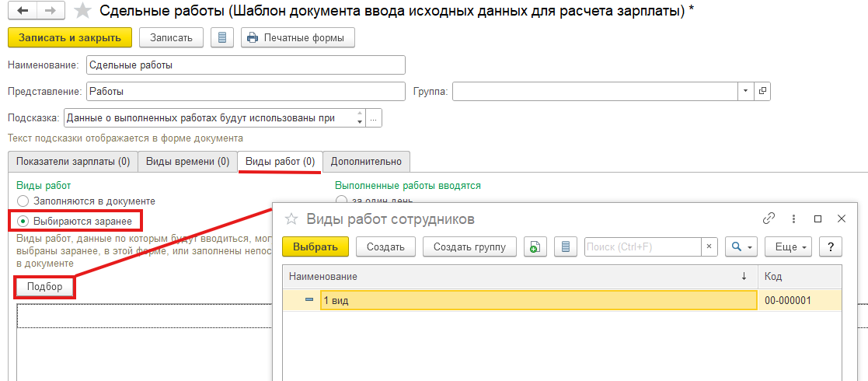Screen dimensions: 868x381
Task: Click the Подсказка text field
Action: [x=208, y=118]
